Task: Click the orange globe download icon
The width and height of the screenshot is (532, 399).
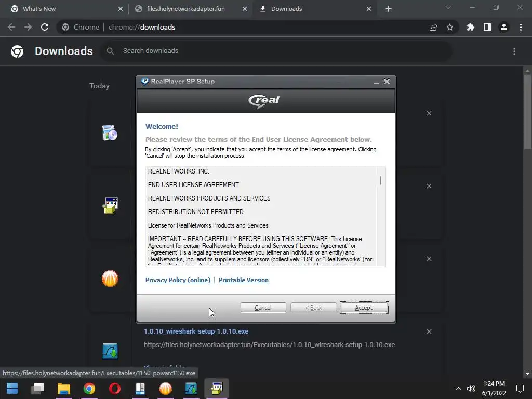Action: [x=110, y=278]
